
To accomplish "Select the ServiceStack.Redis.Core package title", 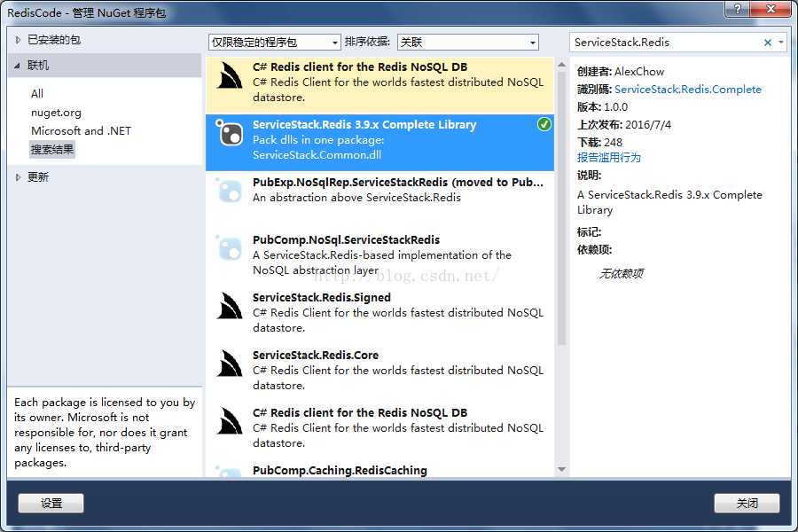I will [316, 355].
